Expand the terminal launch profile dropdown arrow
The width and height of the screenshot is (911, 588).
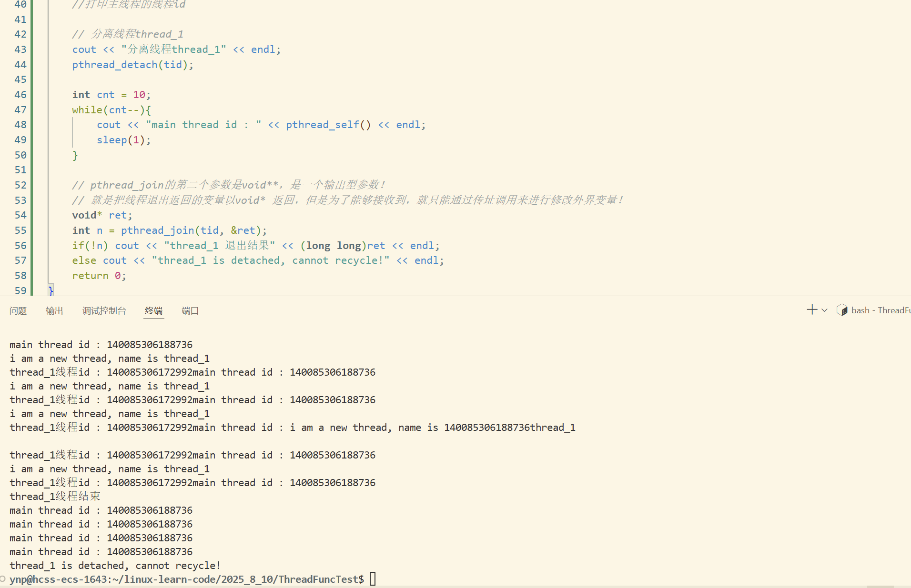[824, 310]
